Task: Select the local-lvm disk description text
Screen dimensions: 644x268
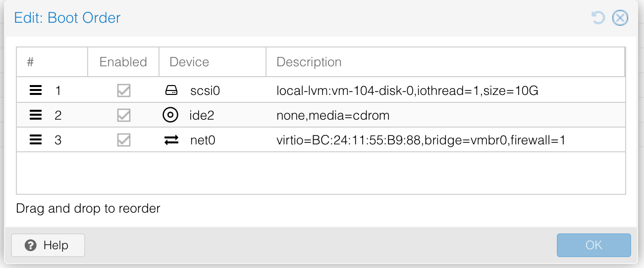Action: (407, 90)
